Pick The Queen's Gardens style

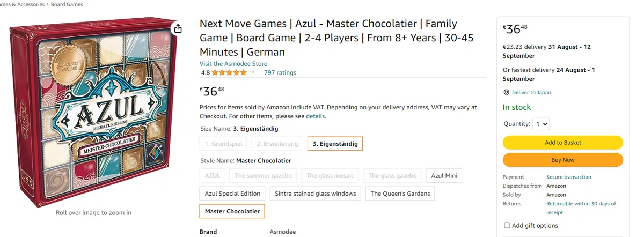click(x=400, y=194)
